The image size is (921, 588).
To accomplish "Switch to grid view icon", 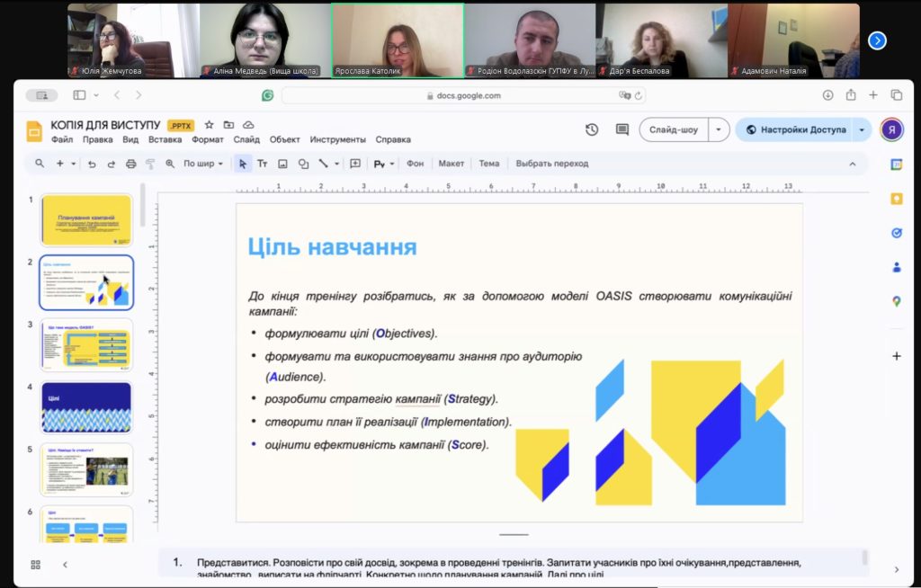I will (35, 565).
